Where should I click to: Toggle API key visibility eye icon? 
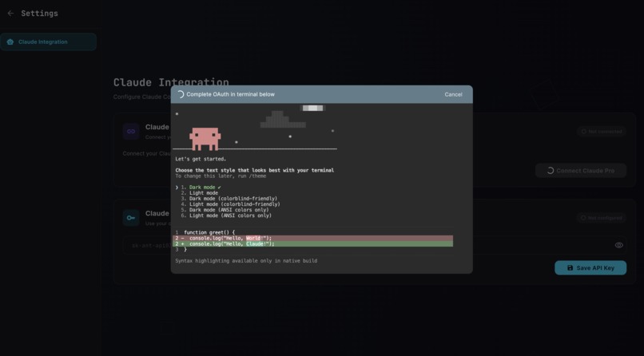point(618,245)
